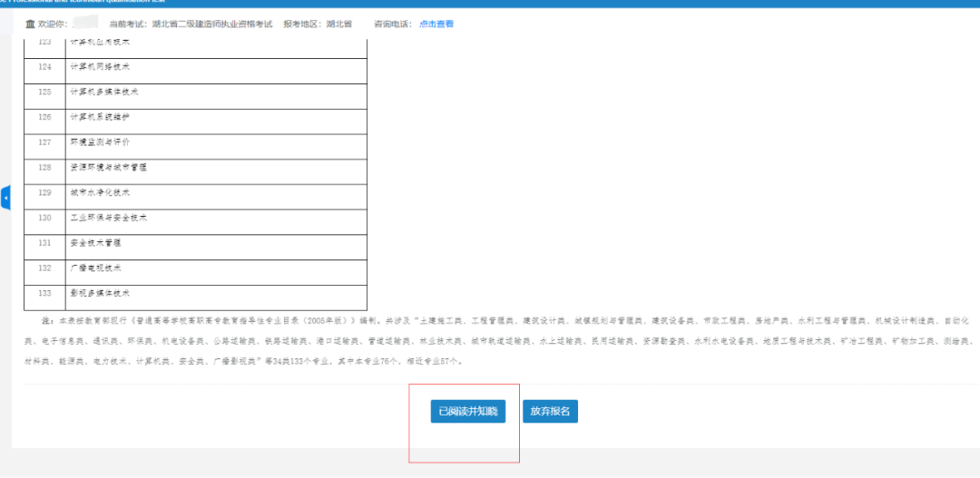Click the 城市水净化技术 table cell
This screenshot has width=980, height=478.
216,197
